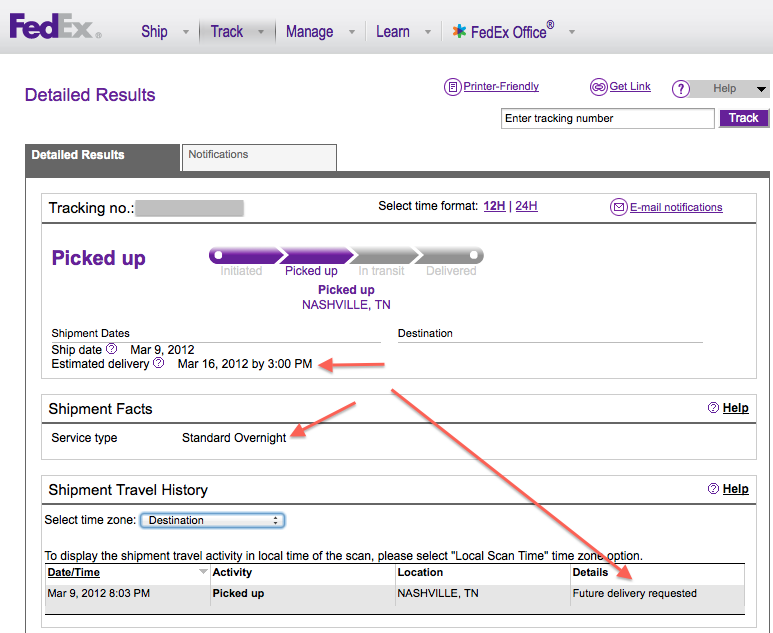Viewport: 773px width, 633px height.
Task: Select the Detailed Results tab
Action: click(103, 158)
